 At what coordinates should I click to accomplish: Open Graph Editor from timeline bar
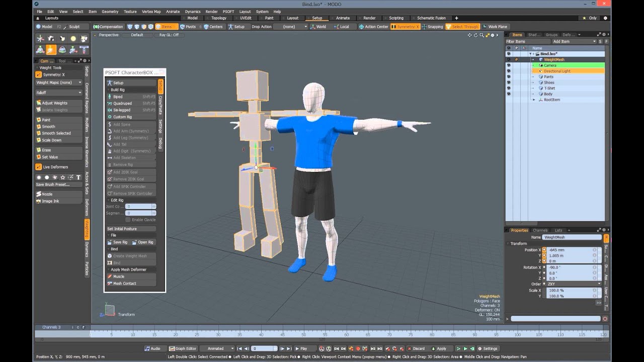tap(183, 348)
